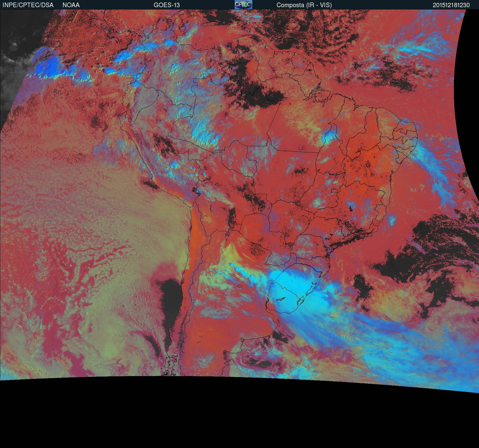479x448 pixels.
Task: Click the NOAA label in the header
Action: point(71,5)
